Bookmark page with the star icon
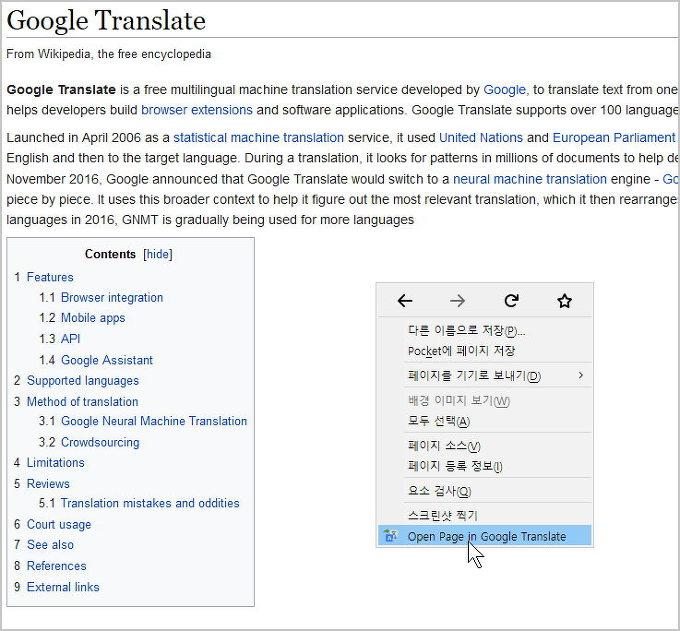 pyautogui.click(x=564, y=301)
